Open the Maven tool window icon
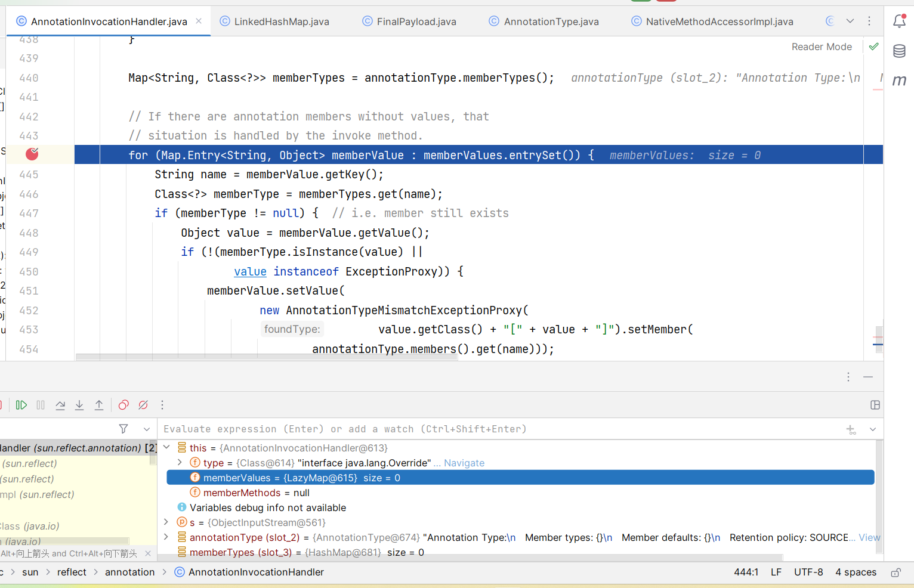The height and width of the screenshot is (588, 914). [x=899, y=81]
